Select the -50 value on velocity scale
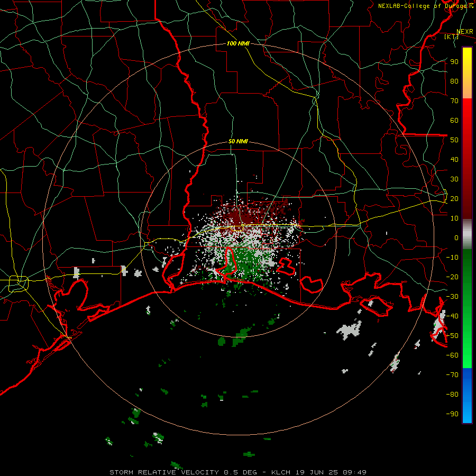Screen dimensions: 476x476 tap(452, 336)
